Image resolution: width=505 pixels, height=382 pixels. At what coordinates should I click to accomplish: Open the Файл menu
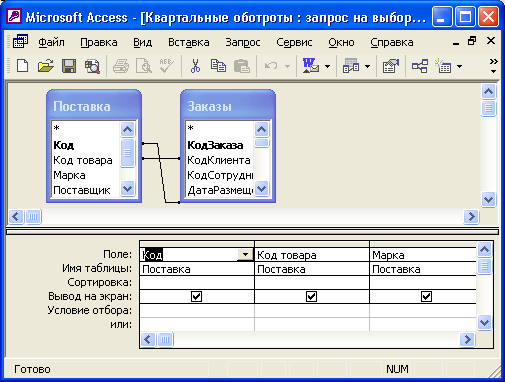coord(51,42)
